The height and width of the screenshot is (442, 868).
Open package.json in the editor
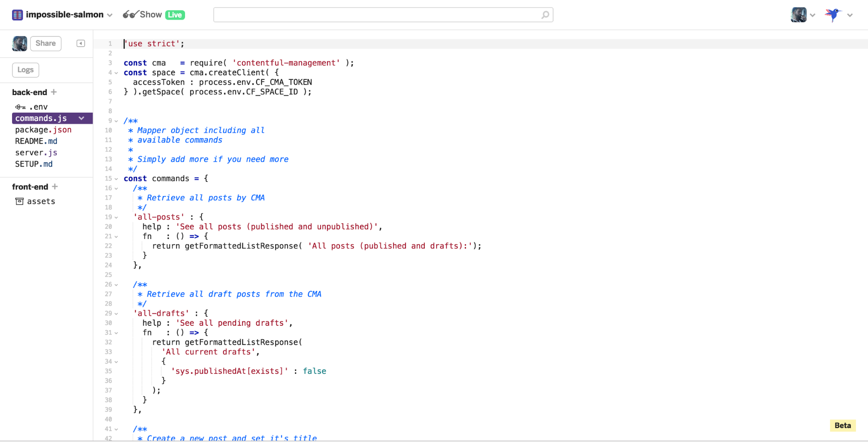point(43,130)
